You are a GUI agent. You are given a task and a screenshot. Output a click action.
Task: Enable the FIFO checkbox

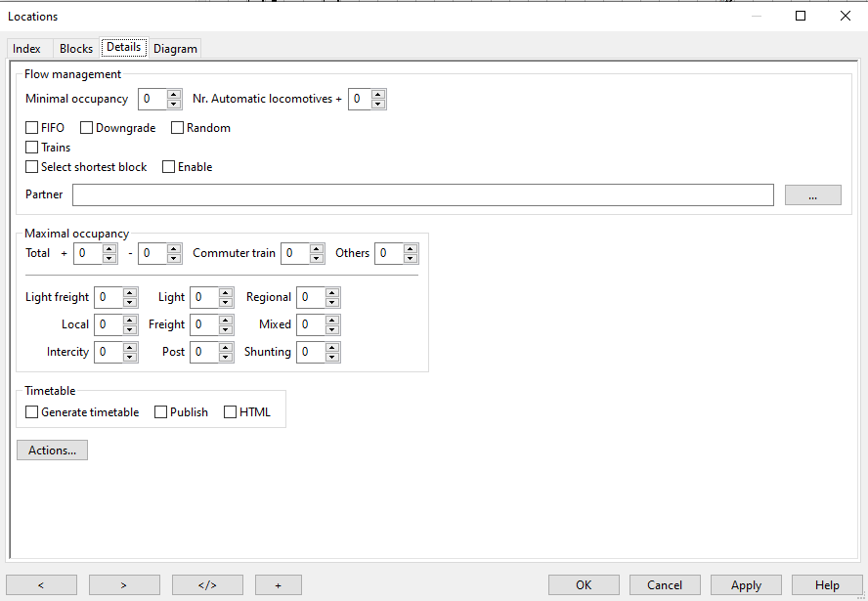[32, 128]
